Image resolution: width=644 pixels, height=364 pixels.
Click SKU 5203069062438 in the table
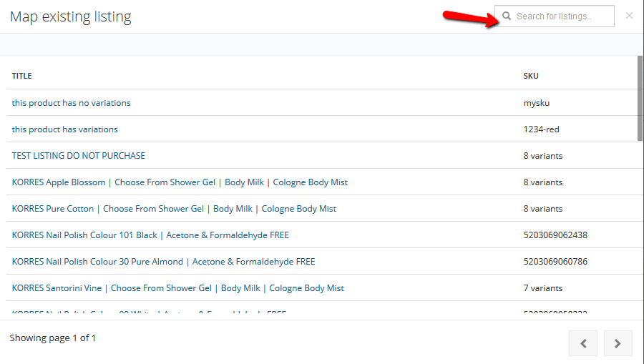coord(555,235)
